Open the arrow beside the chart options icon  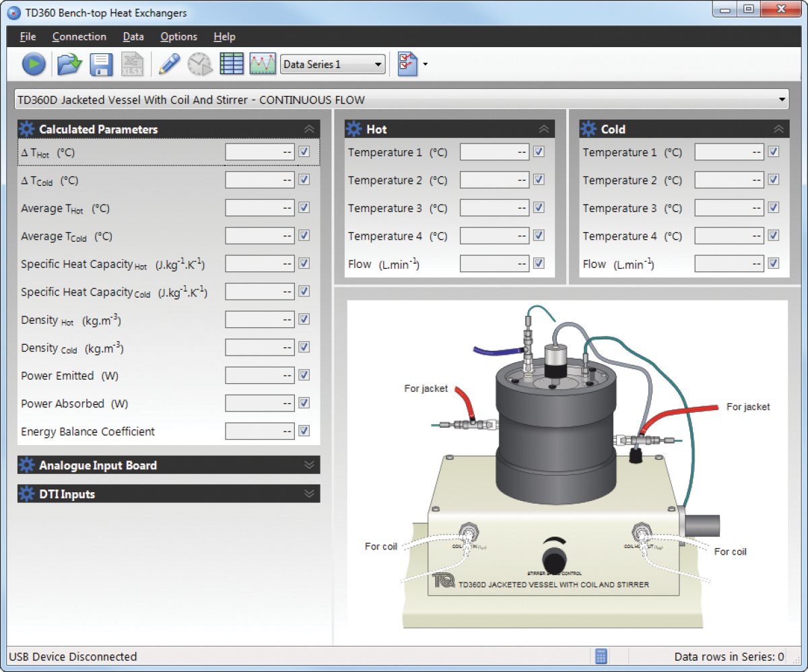[425, 65]
